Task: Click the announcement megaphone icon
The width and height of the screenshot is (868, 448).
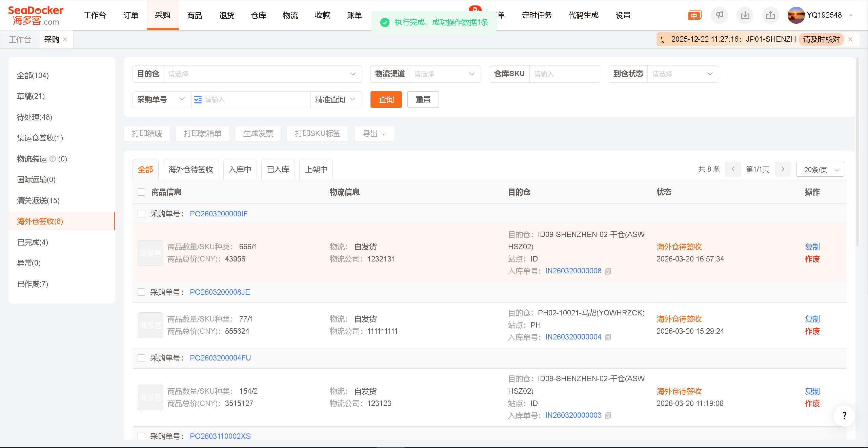Action: 719,15
